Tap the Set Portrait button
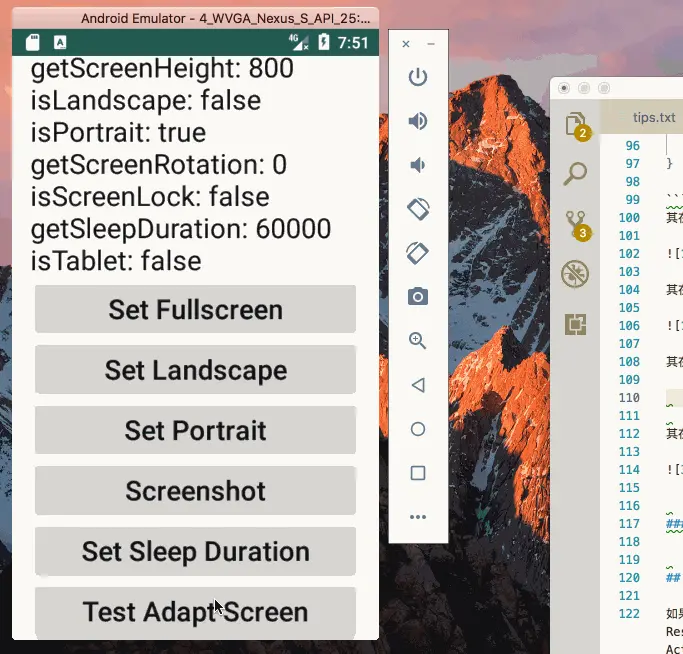The image size is (683, 654). (x=195, y=430)
